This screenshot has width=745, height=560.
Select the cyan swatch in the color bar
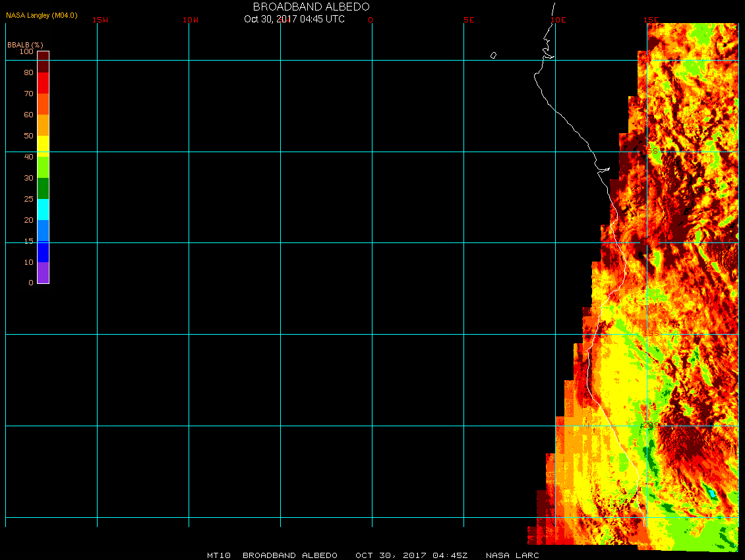tap(43, 210)
